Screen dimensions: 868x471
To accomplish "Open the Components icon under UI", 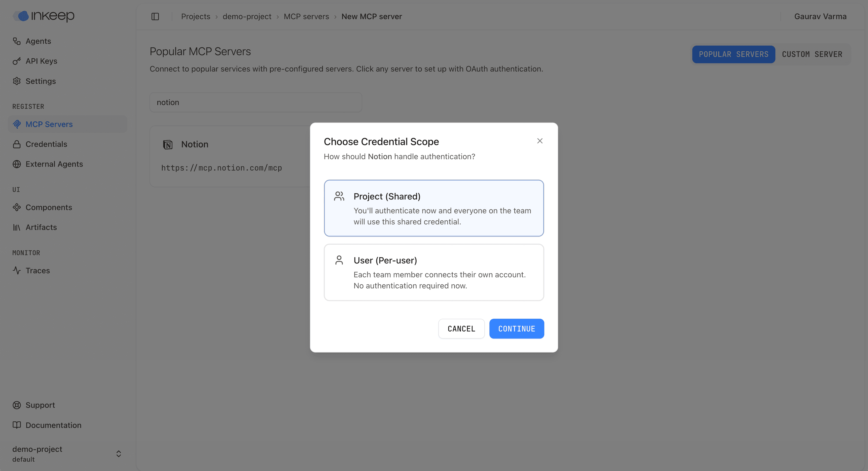I will click(x=17, y=207).
